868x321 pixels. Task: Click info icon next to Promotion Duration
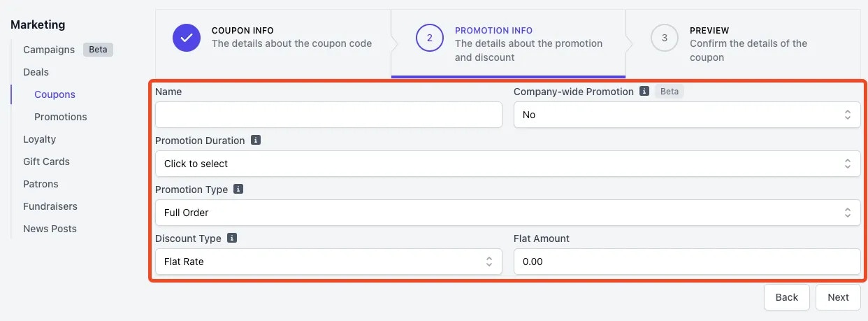pyautogui.click(x=256, y=141)
